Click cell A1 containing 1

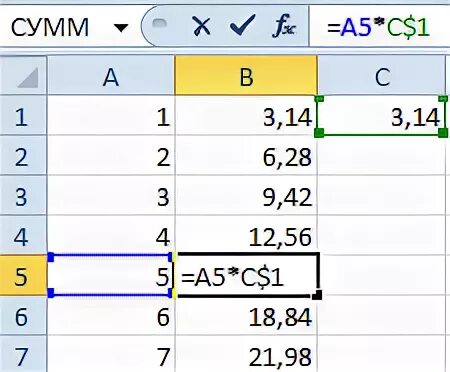111,116
